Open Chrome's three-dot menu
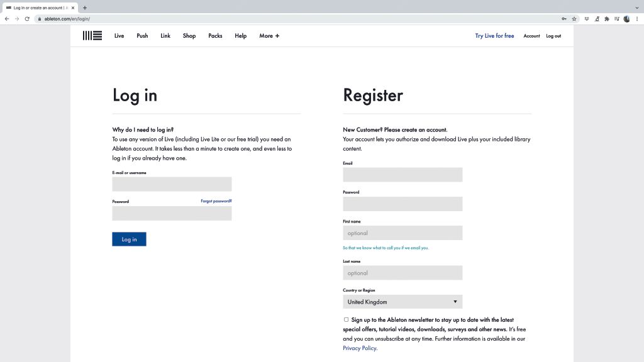 (637, 19)
